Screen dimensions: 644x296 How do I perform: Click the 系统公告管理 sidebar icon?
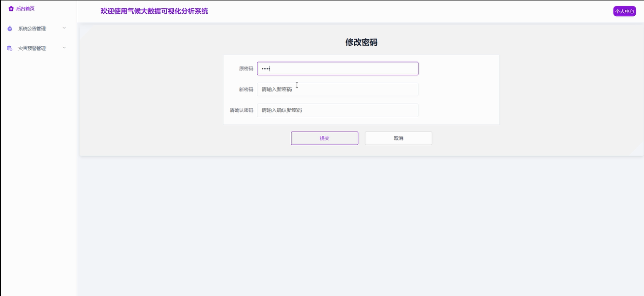point(10,29)
